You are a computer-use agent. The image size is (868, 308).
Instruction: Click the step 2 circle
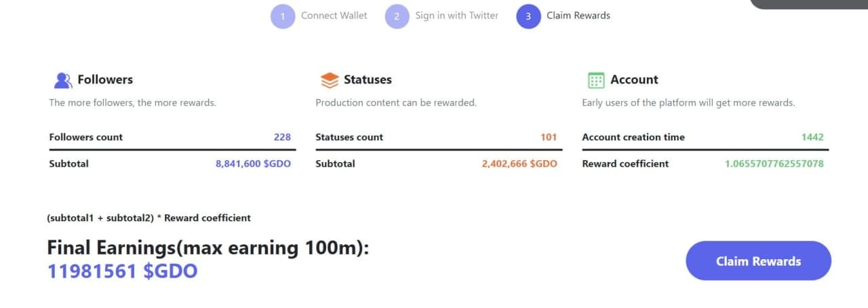click(x=397, y=16)
